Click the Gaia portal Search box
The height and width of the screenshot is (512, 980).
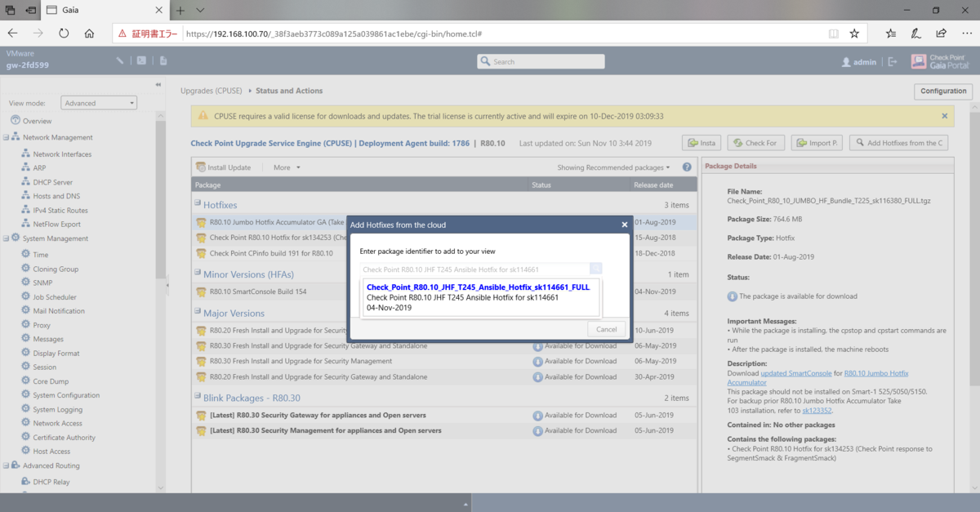click(x=541, y=61)
